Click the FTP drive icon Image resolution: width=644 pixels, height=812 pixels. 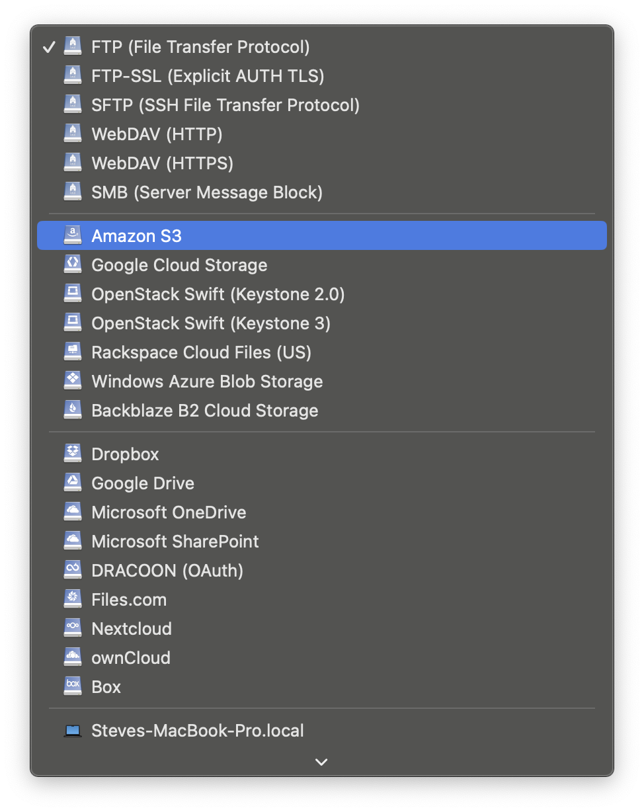coord(73,46)
